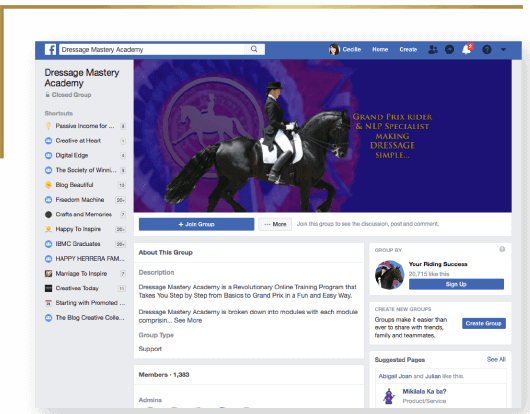Click Your Riding Success page thumbnail
Screen dimensions: 530x414
(389, 275)
